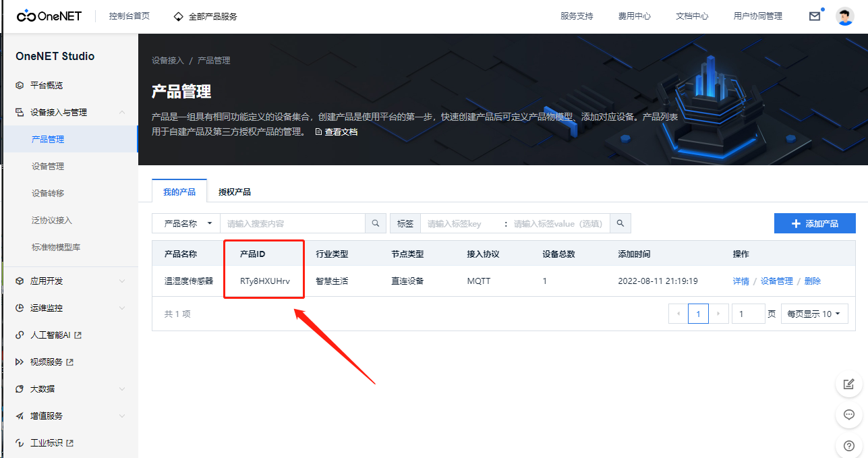Open the feedback edit floating icon

849,384
